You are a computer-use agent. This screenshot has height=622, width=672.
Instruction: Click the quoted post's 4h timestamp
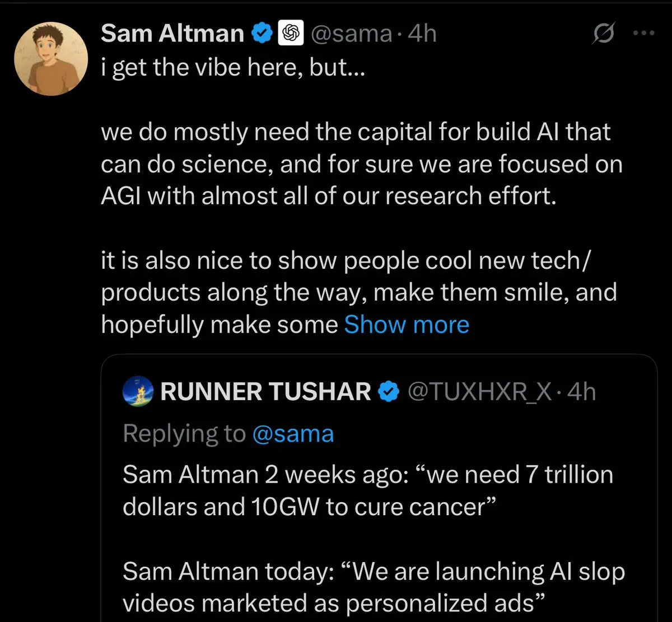coord(581,392)
